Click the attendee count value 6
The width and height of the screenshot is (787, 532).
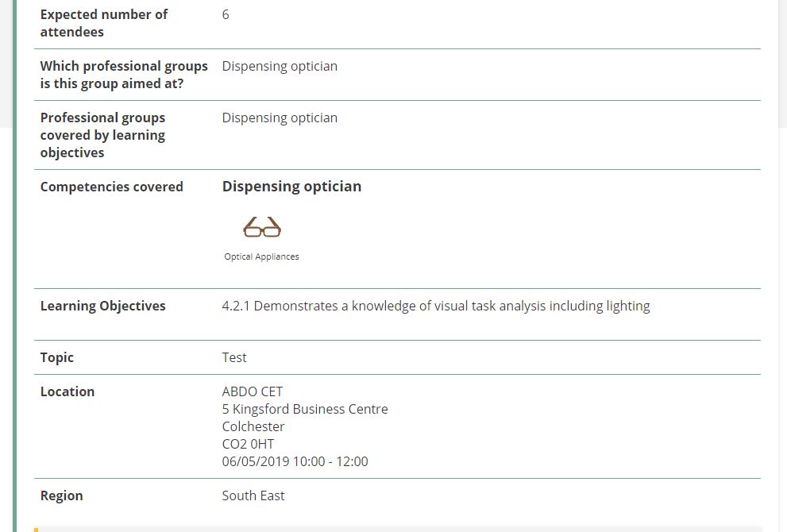click(226, 14)
